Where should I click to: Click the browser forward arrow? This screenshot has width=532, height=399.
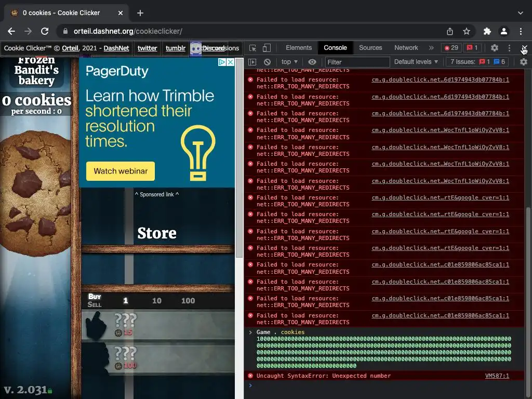coord(28,31)
